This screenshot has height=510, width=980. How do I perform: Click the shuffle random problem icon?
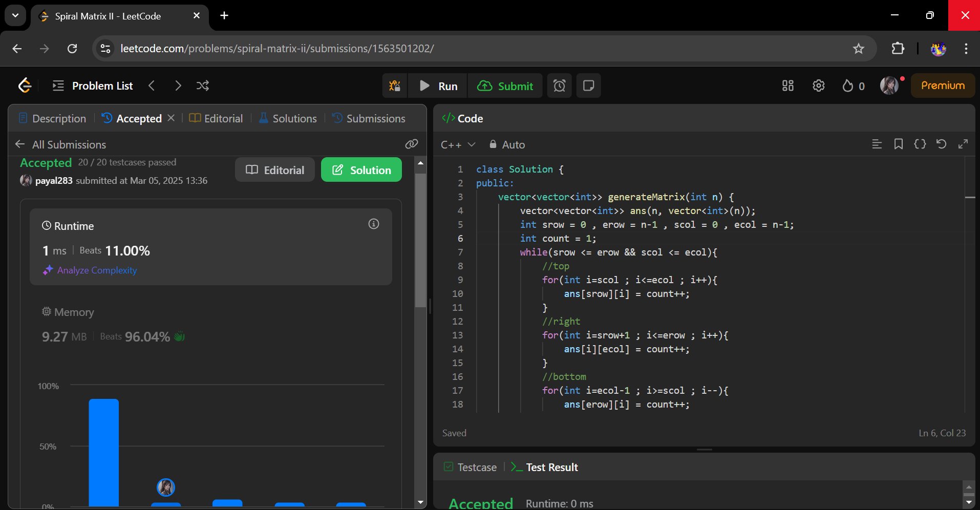coord(202,86)
